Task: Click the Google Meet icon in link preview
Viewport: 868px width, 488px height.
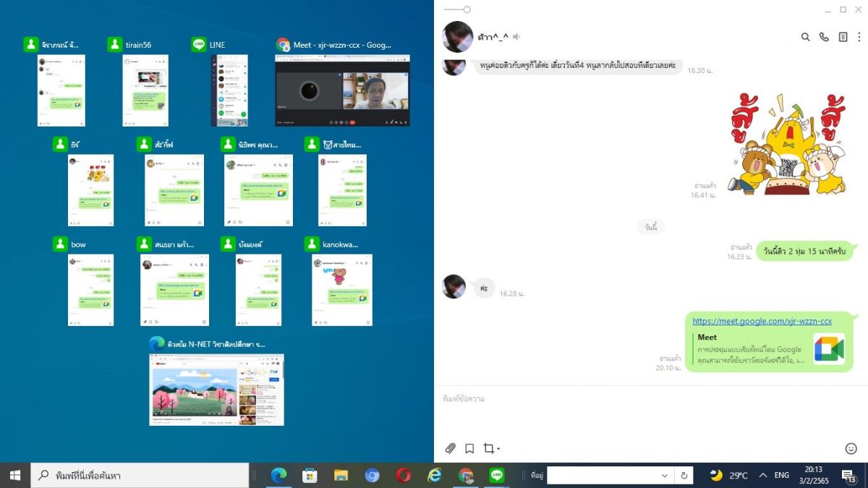Action: 828,348
